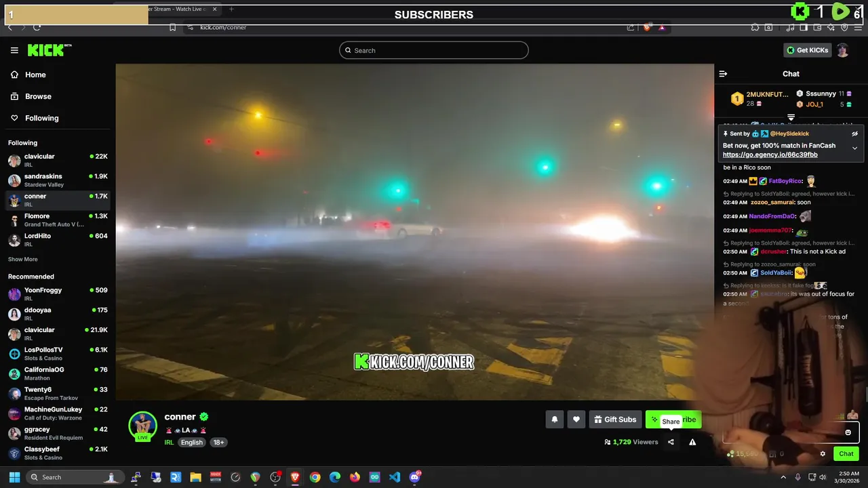This screenshot has height=488, width=868.
Task: Toggle the follow heart button
Action: (x=576, y=420)
